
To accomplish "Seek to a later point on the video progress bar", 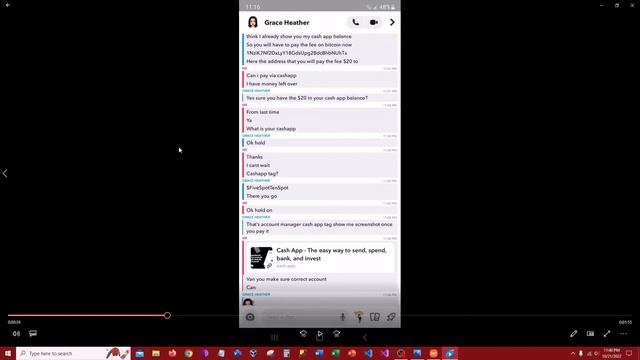I will point(400,316).
